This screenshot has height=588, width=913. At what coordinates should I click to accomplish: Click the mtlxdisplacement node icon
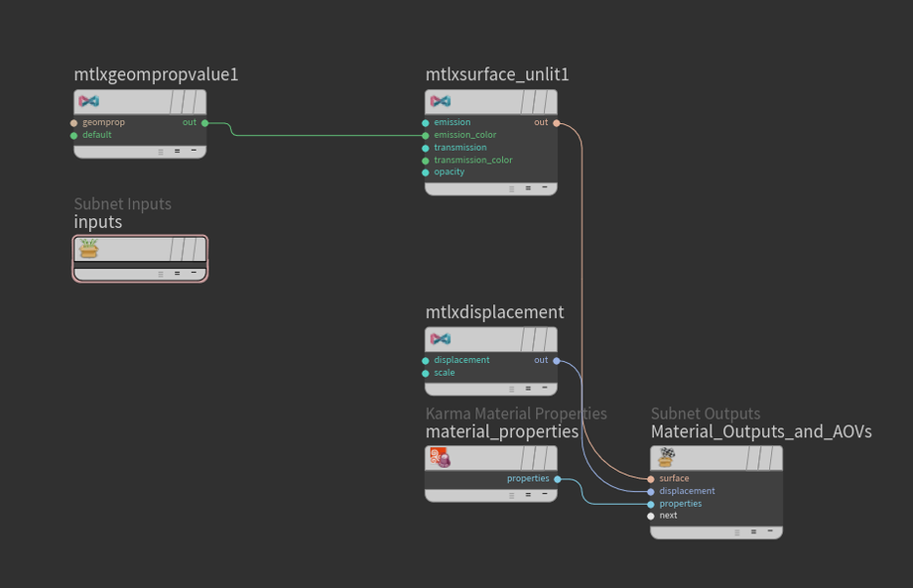pos(441,339)
